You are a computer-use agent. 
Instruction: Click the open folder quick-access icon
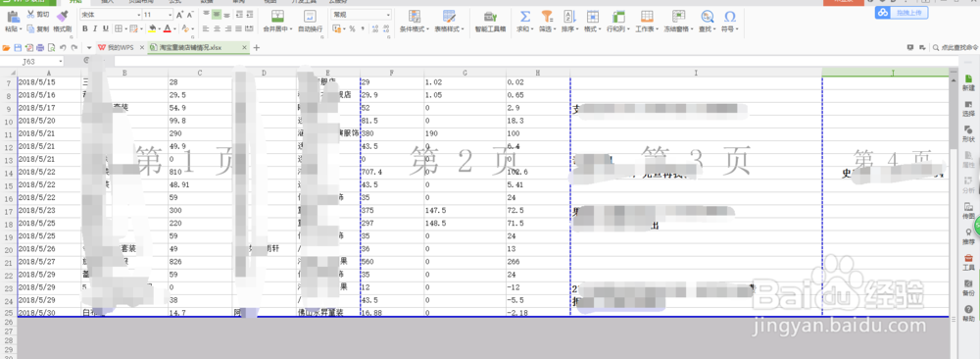(x=6, y=47)
